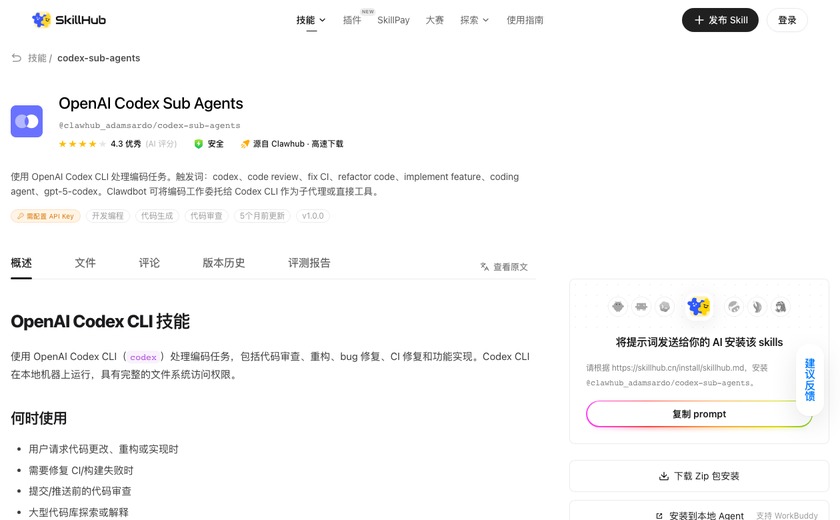This screenshot has width=840, height=520.
Task: Click the 5个月前更新 tag
Action: [262, 216]
